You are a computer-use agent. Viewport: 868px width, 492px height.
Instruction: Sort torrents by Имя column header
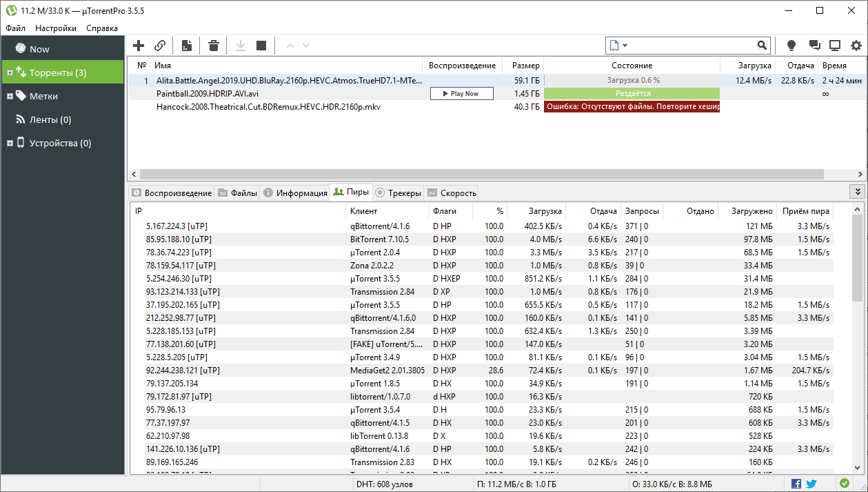pos(286,66)
